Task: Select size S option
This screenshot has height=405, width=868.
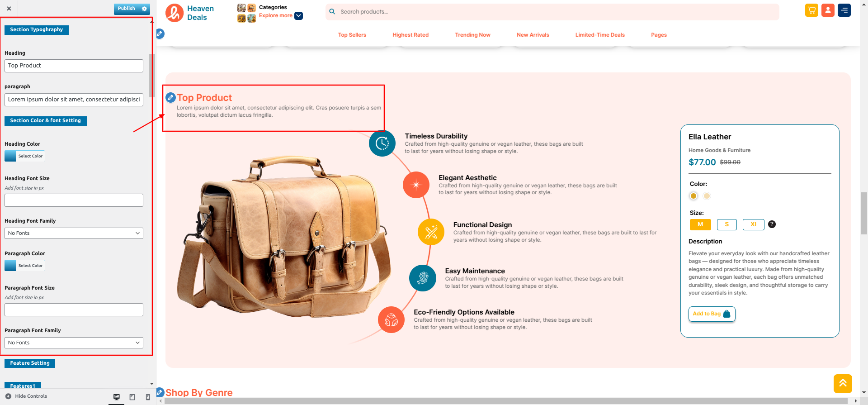Action: click(726, 224)
